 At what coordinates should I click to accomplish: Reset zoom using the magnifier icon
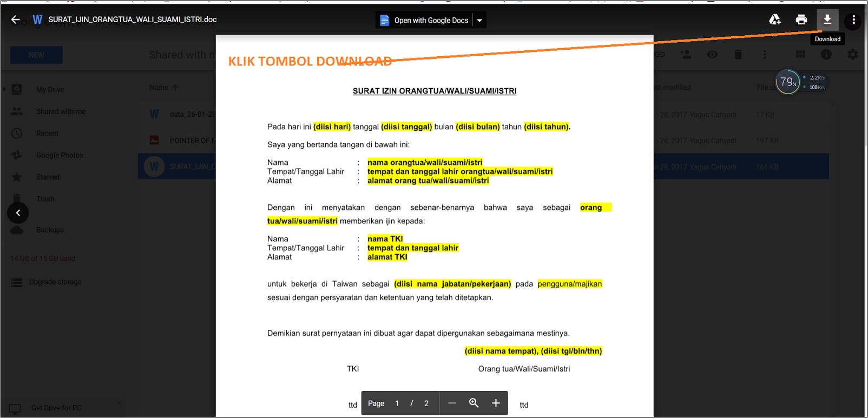click(474, 403)
